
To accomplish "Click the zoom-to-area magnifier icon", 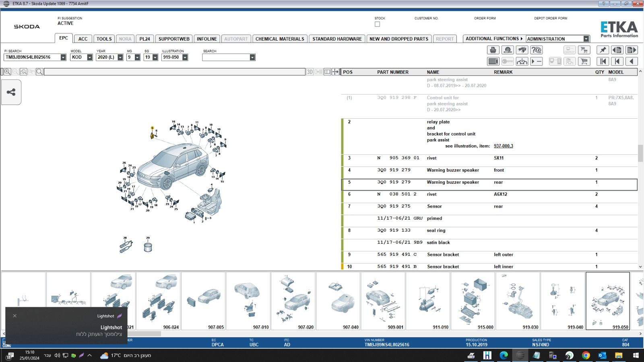I will [x=23, y=72].
